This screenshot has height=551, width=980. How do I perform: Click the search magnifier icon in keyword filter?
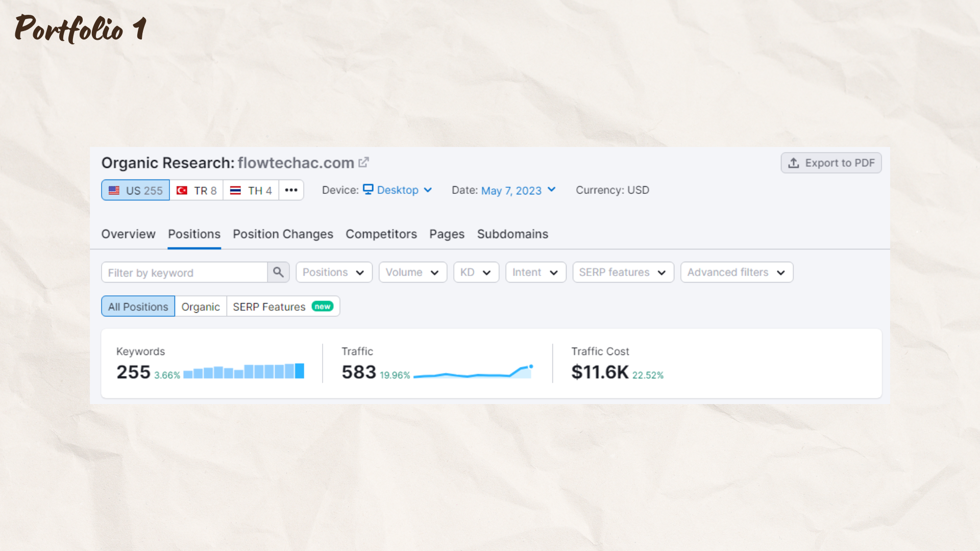pyautogui.click(x=278, y=272)
